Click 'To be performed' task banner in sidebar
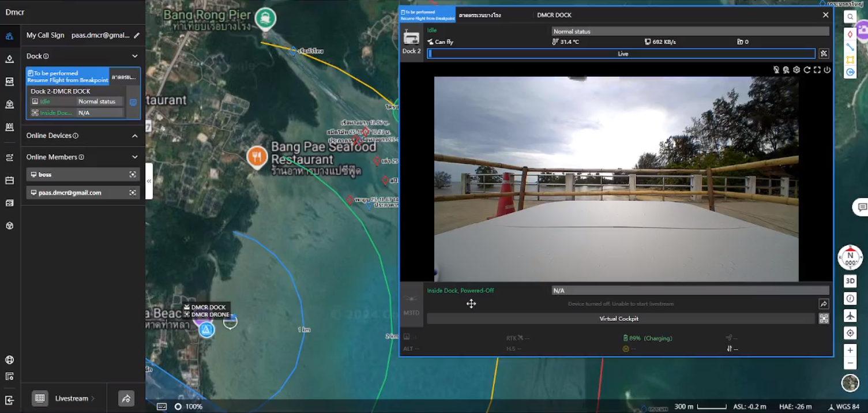 67,77
